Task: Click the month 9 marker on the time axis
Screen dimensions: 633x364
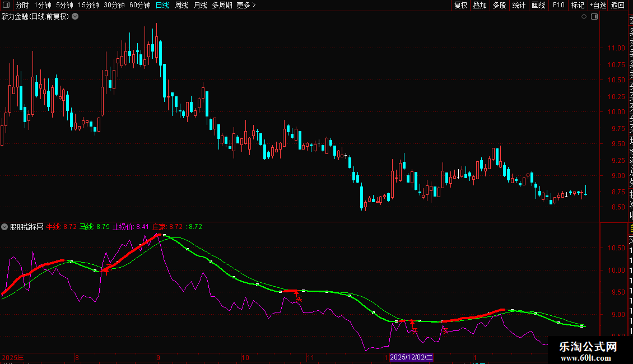Action: coord(158,357)
